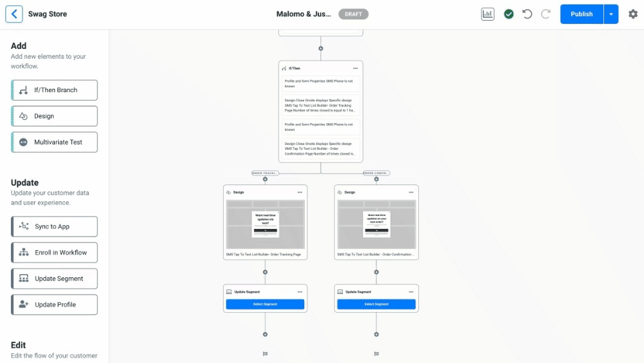Viewport: 644px width, 363px height.
Task: Open the analytics chart icon
Action: pyautogui.click(x=487, y=14)
